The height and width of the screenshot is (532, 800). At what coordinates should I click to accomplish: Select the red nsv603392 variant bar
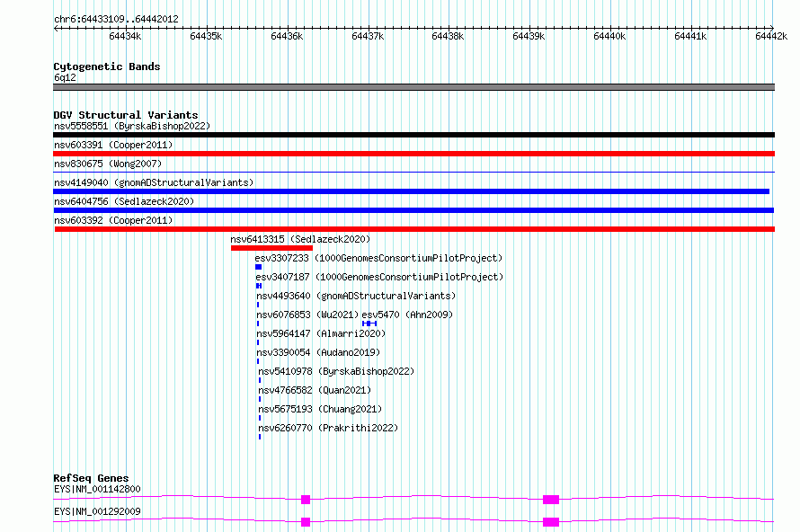click(414, 229)
